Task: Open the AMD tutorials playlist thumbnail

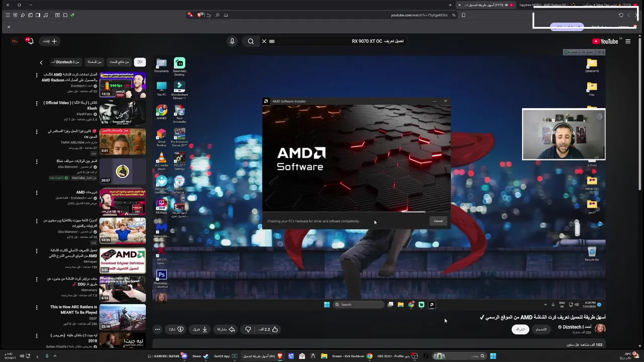Action: [123, 202]
